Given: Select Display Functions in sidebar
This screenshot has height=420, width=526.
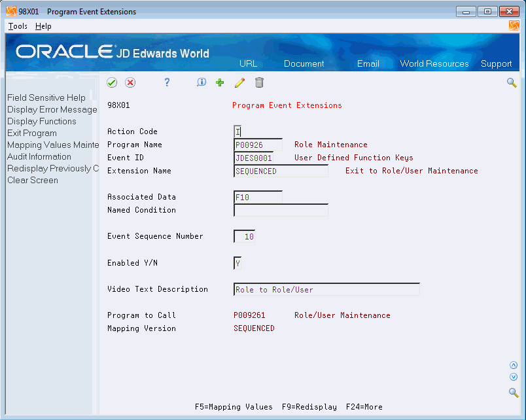Looking at the screenshot, I should tap(42, 121).
